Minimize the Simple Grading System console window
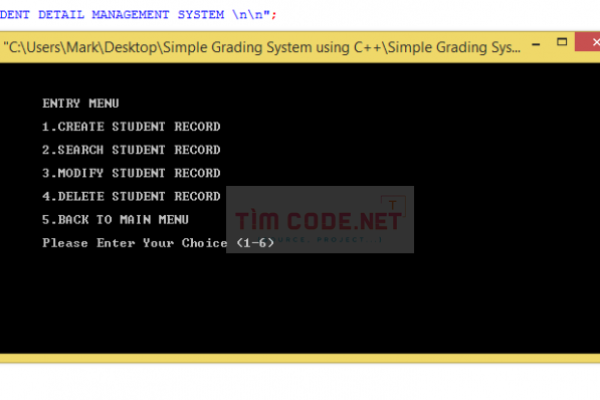 tap(536, 44)
